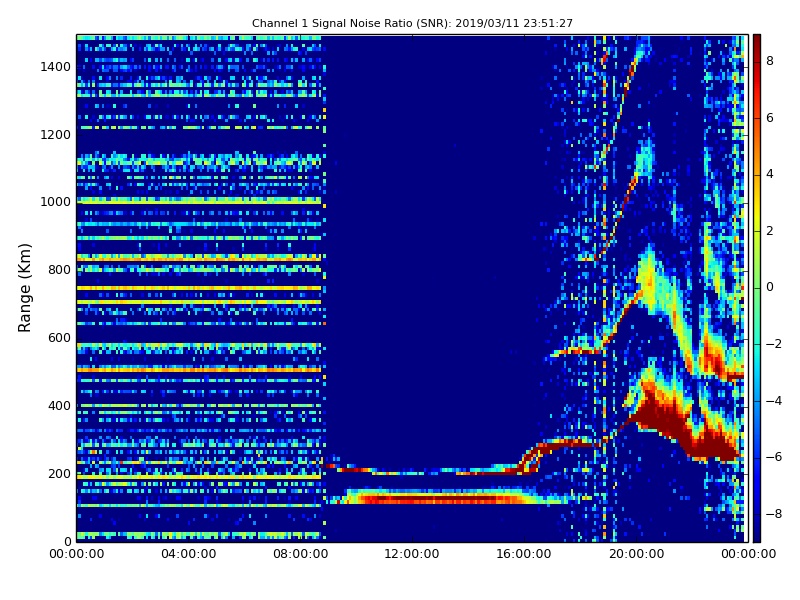Click the colorbar label −8

tap(774, 514)
